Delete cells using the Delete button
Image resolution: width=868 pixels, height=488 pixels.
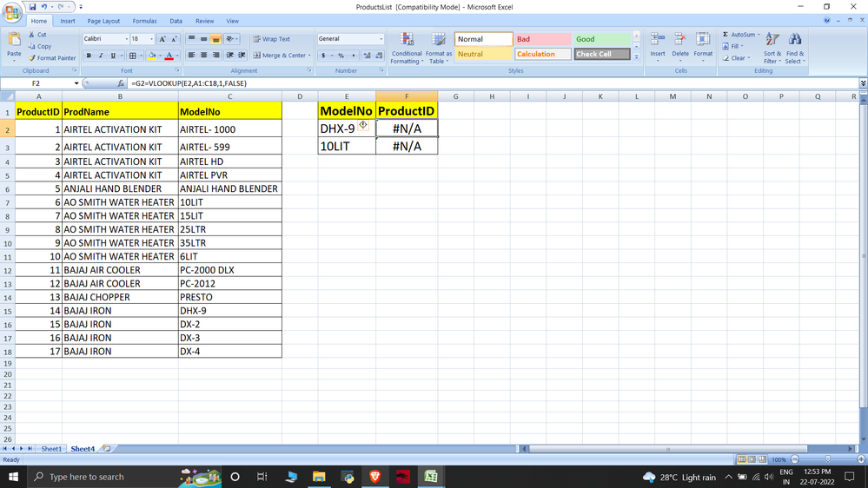tap(680, 47)
